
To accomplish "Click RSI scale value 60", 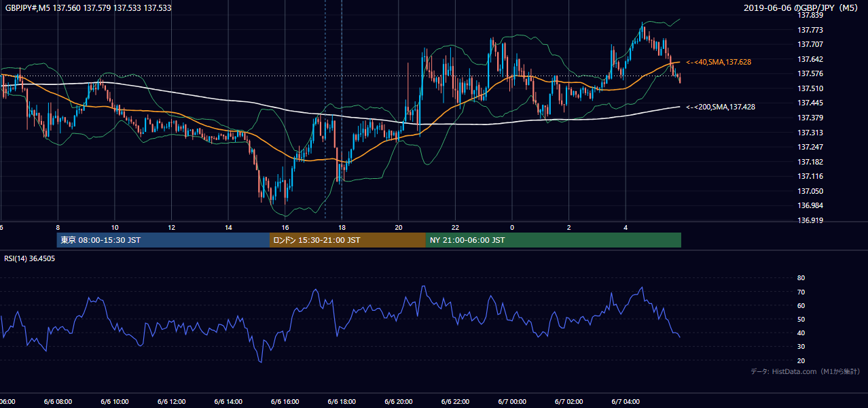I will coord(801,305).
